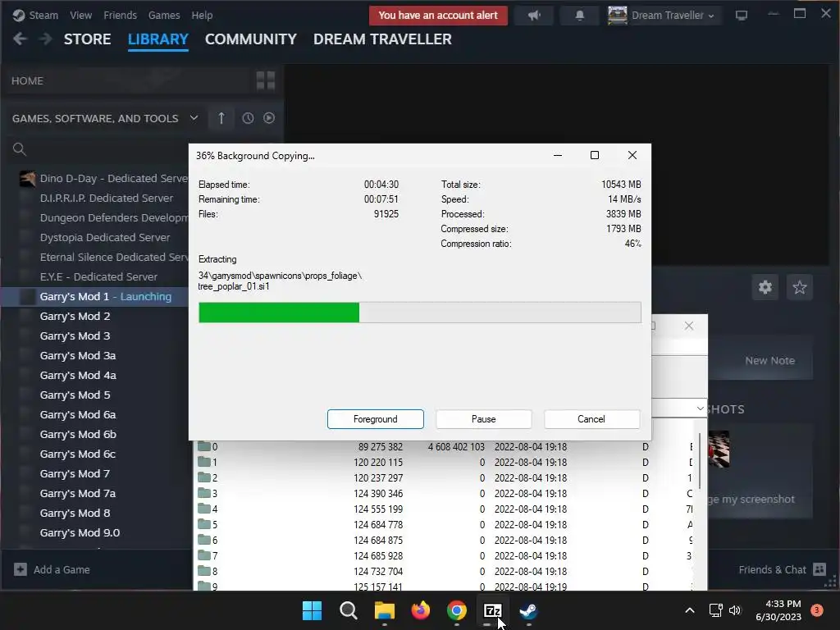
Task: Pause the extraction
Action: click(484, 419)
